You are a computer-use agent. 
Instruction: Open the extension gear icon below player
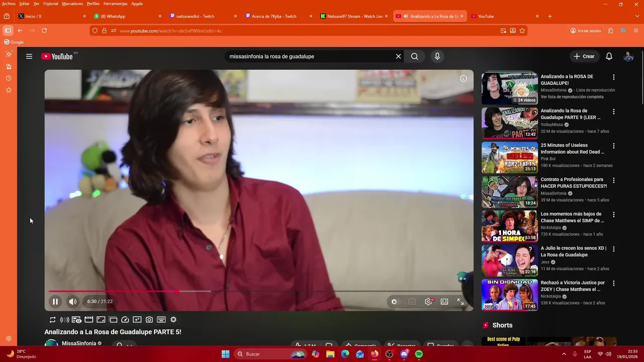(174, 320)
